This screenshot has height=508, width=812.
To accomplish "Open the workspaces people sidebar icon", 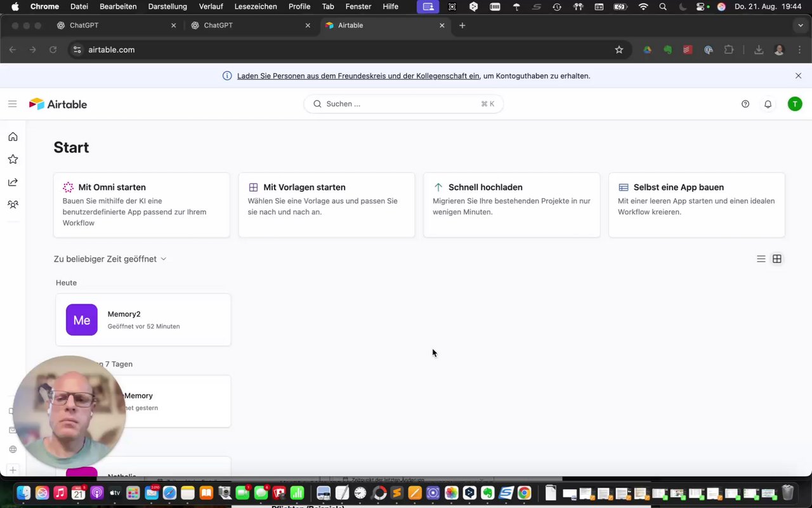I will tap(13, 204).
